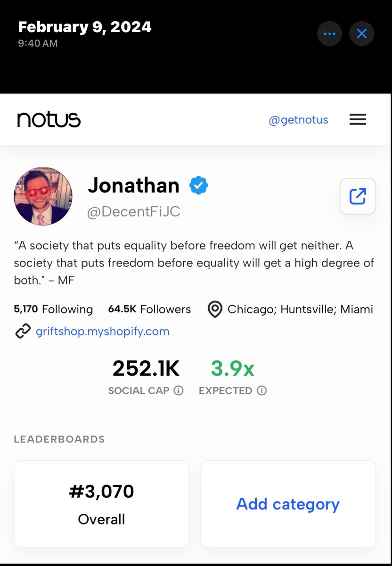
Task: Click the @DecentFiJC handle
Action: pyautogui.click(x=134, y=212)
